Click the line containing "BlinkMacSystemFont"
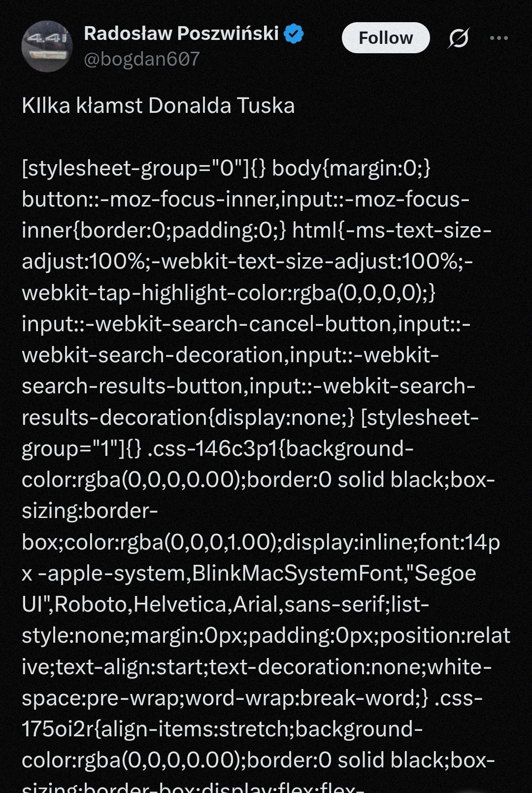This screenshot has width=532, height=793. pyautogui.click(x=249, y=574)
